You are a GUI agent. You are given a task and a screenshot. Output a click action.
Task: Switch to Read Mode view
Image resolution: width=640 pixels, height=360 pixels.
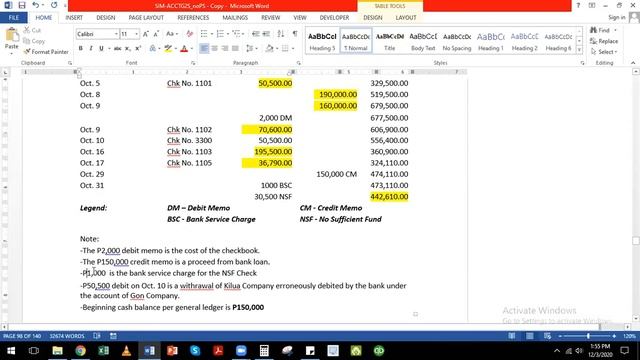511,336
